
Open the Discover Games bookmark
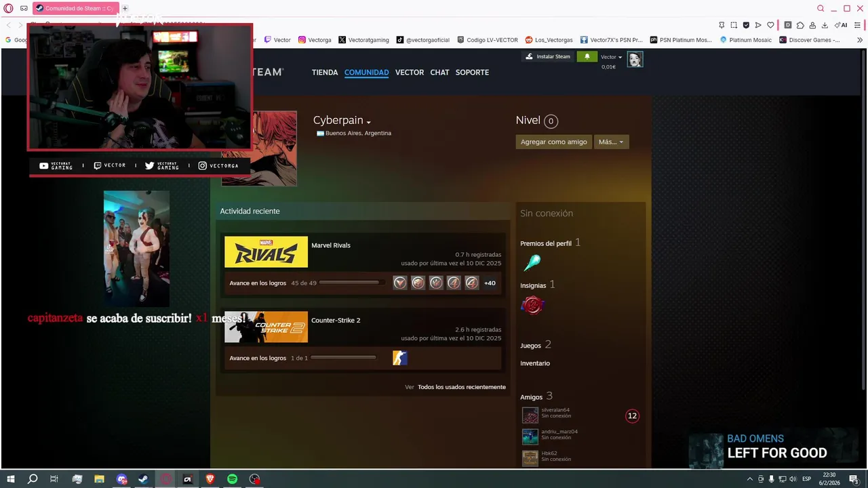tap(810, 40)
